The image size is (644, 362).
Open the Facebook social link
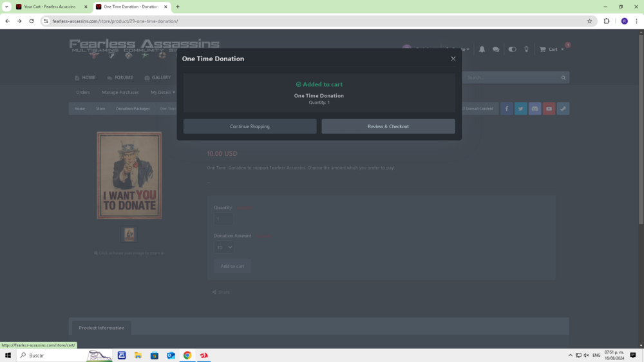tap(506, 108)
